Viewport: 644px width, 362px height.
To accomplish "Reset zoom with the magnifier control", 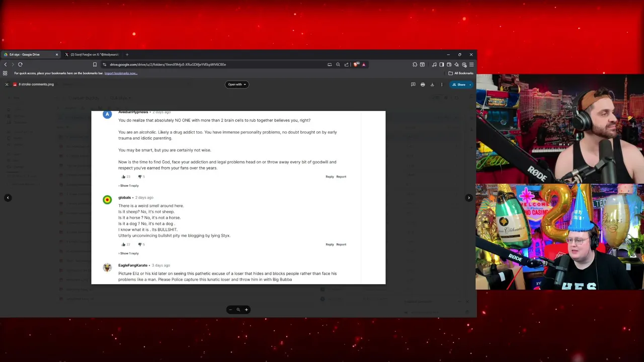I will click(x=238, y=310).
